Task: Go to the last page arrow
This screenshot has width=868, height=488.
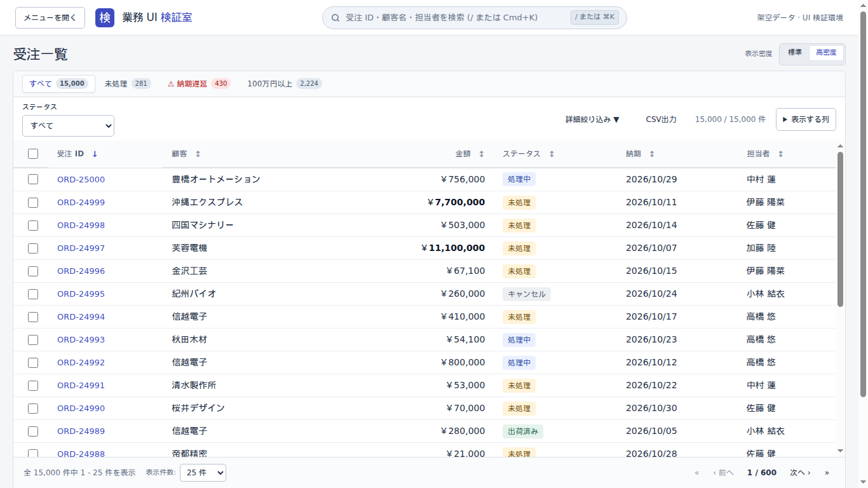Action: [x=827, y=473]
